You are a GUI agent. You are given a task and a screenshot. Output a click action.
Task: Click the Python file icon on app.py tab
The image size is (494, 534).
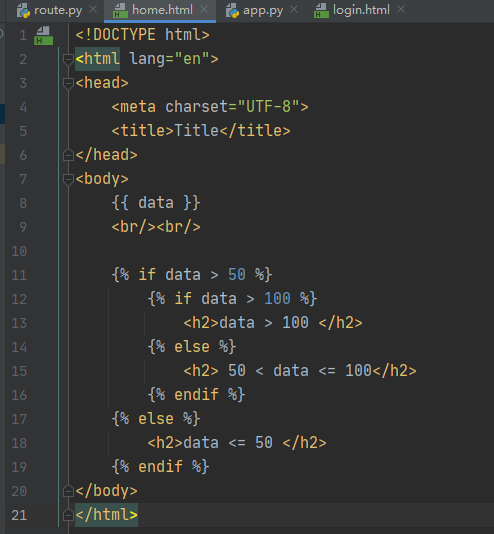(233, 11)
